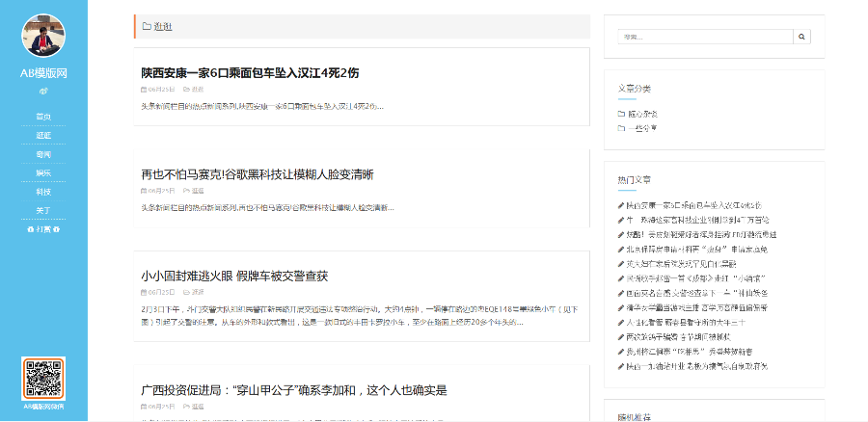Open 逛逛 in the sidebar menu
This screenshot has height=422, width=868.
43,136
